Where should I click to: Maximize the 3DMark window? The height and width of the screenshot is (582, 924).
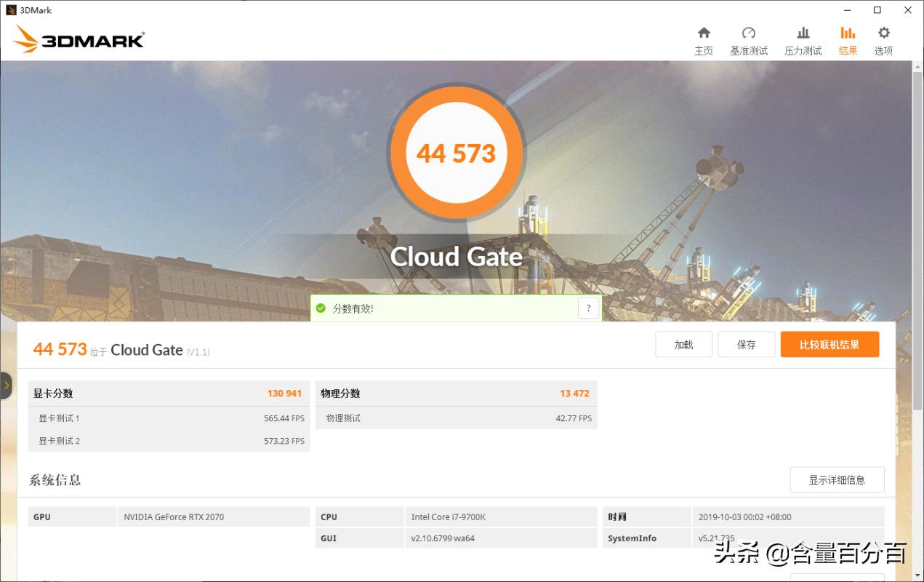(877, 10)
